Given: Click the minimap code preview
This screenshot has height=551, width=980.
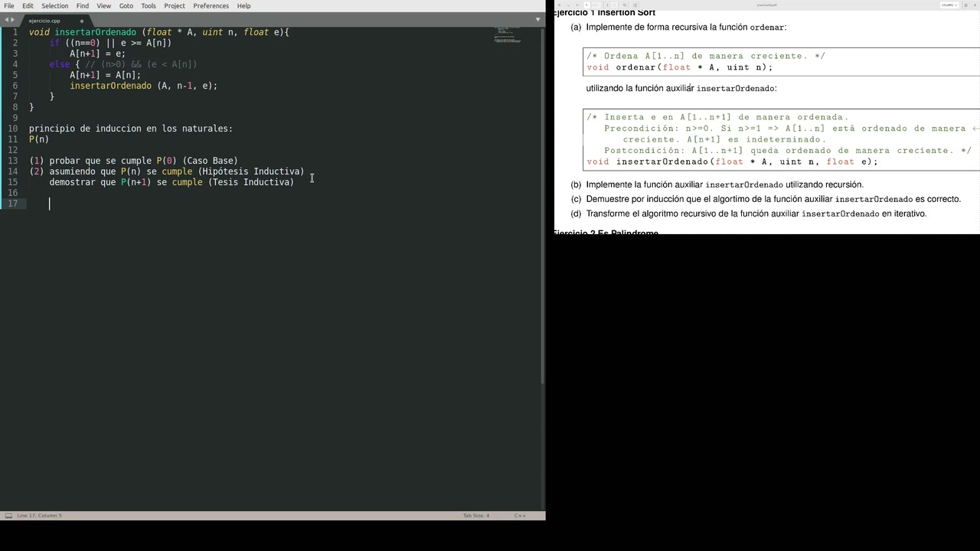Looking at the screenshot, I should point(508,34).
